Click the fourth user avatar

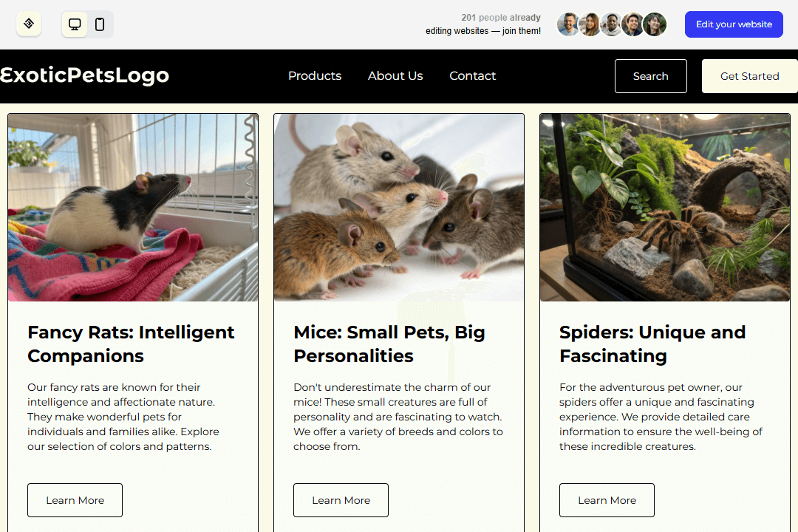pyautogui.click(x=632, y=24)
